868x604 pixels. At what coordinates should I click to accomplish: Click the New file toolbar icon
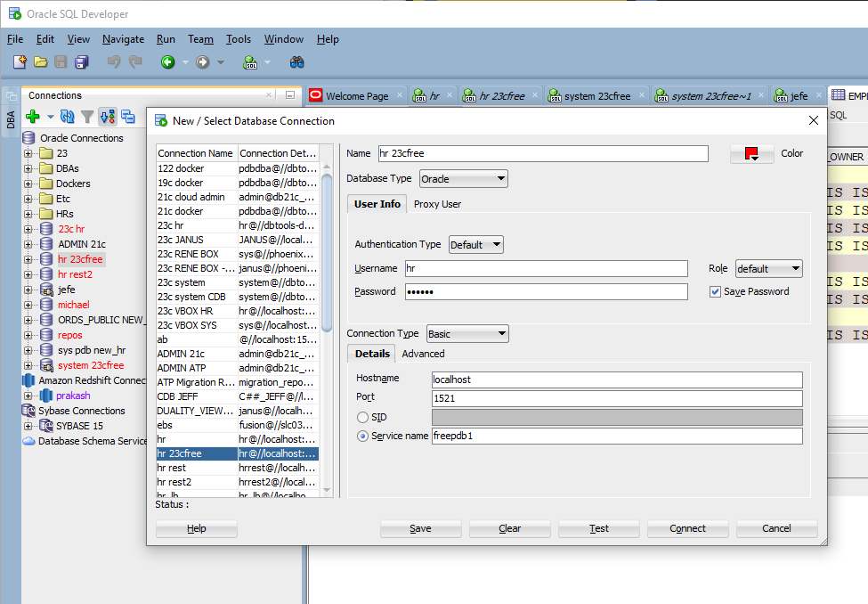click(x=20, y=62)
